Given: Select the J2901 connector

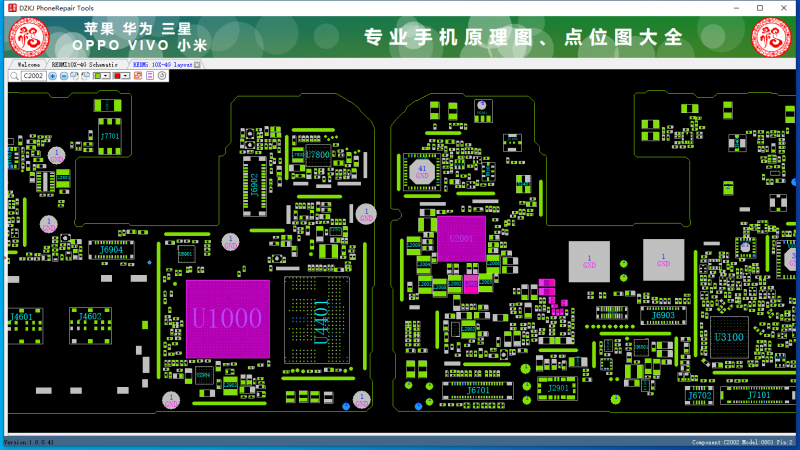Looking at the screenshot, I should [557, 389].
